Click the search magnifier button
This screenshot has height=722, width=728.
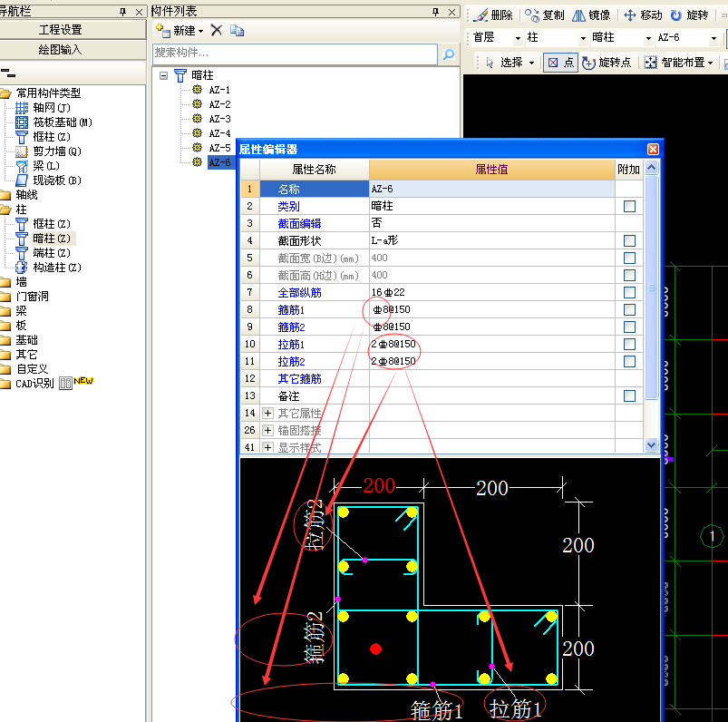click(449, 54)
